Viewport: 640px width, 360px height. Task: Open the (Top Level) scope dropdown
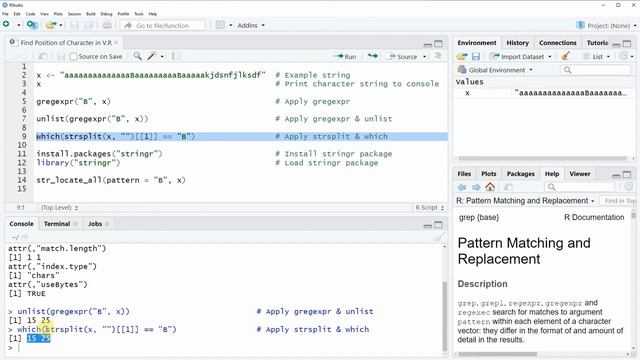(x=59, y=207)
